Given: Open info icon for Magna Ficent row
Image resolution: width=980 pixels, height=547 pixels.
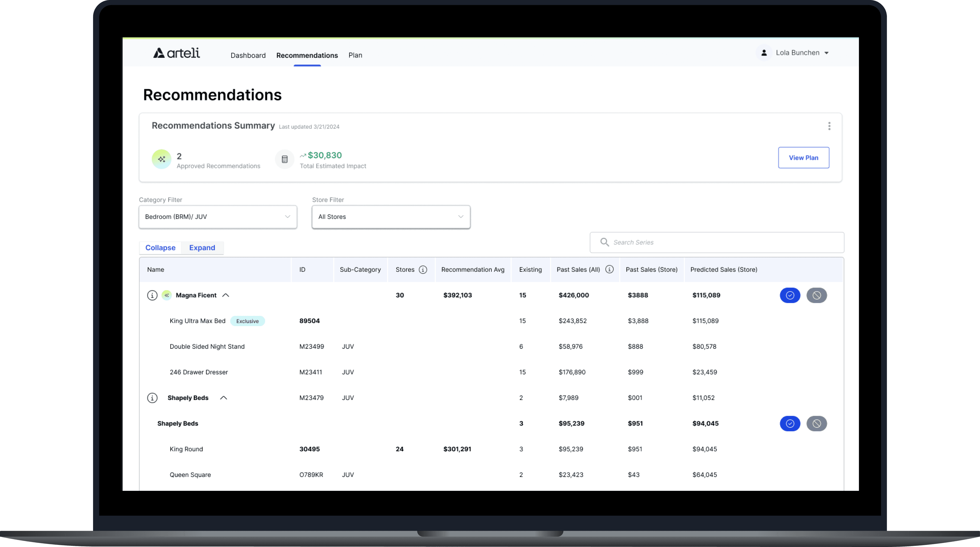Looking at the screenshot, I should click(x=152, y=295).
